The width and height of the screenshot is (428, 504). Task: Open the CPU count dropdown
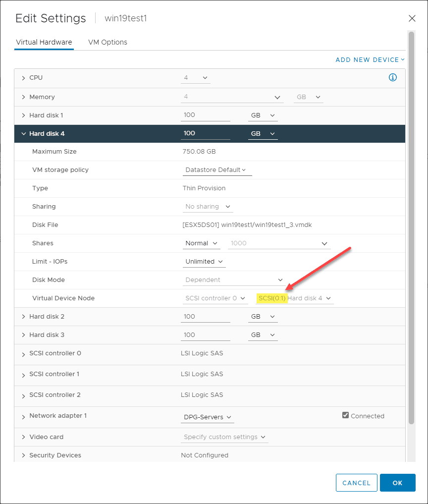tap(195, 78)
